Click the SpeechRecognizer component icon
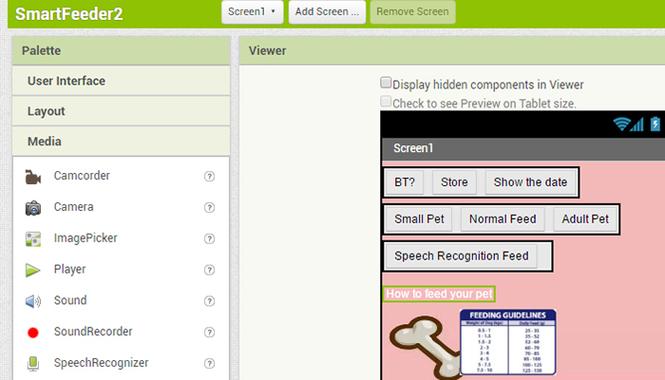 pyautogui.click(x=33, y=363)
